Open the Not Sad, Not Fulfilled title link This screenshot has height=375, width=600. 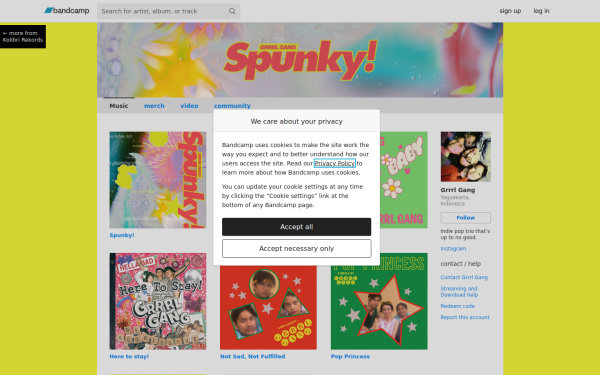coord(253,356)
